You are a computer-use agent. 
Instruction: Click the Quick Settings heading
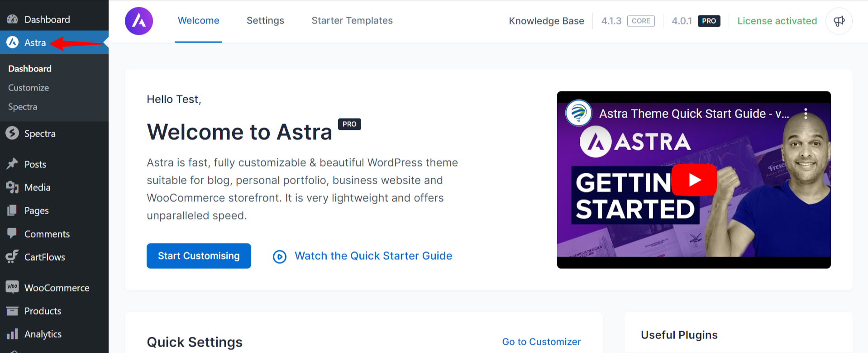pos(195,342)
